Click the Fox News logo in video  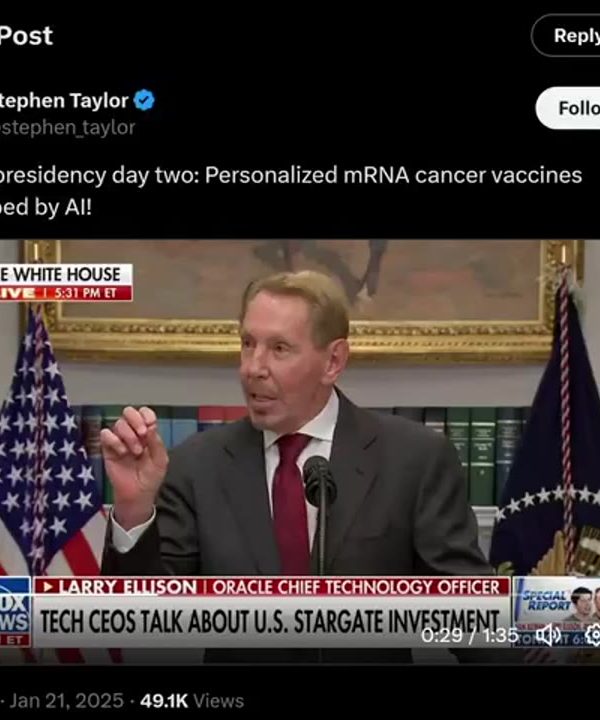pyautogui.click(x=15, y=612)
